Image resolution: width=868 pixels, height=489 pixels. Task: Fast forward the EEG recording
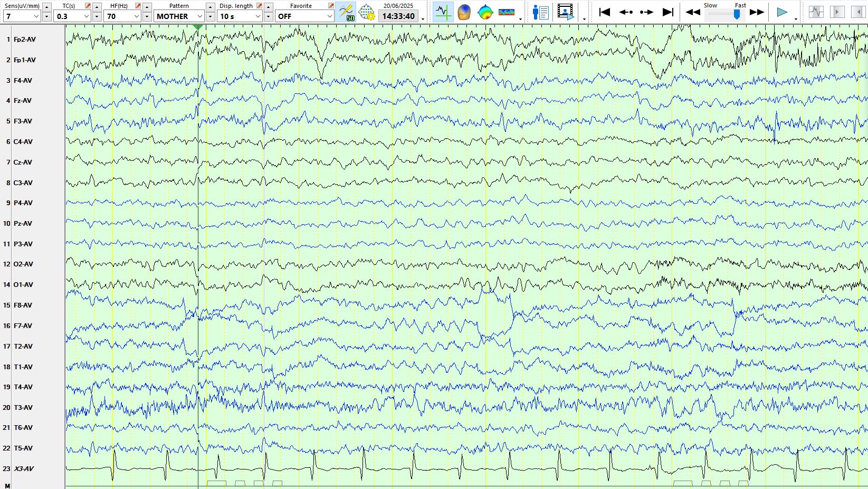tap(757, 12)
